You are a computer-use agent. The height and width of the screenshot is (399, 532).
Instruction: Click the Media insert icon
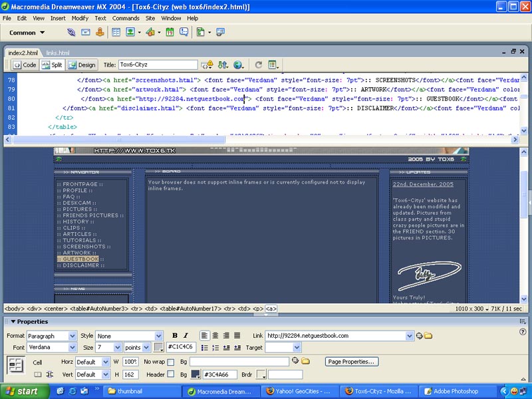coord(150,32)
